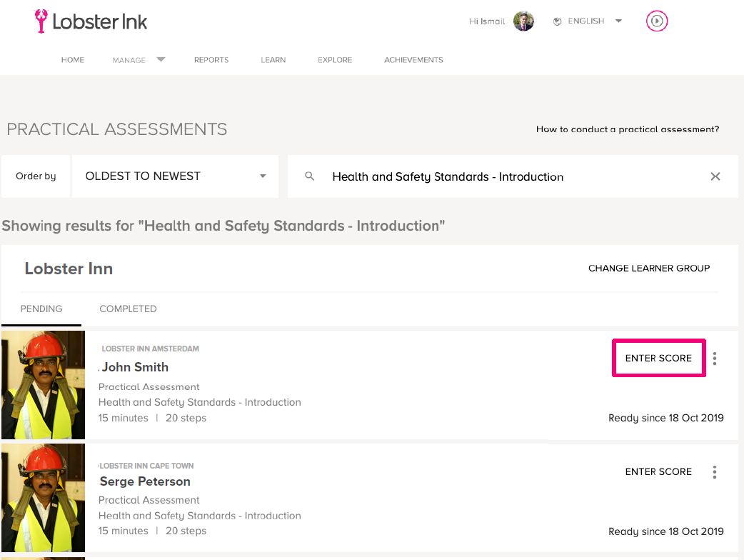Click 'Practical Assessment' in John Smith's row

tap(149, 386)
